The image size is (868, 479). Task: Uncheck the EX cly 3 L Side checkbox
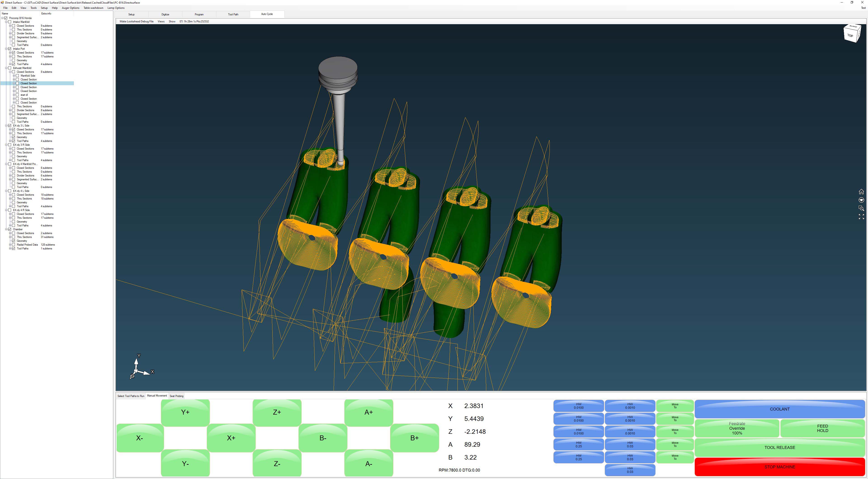click(x=10, y=126)
